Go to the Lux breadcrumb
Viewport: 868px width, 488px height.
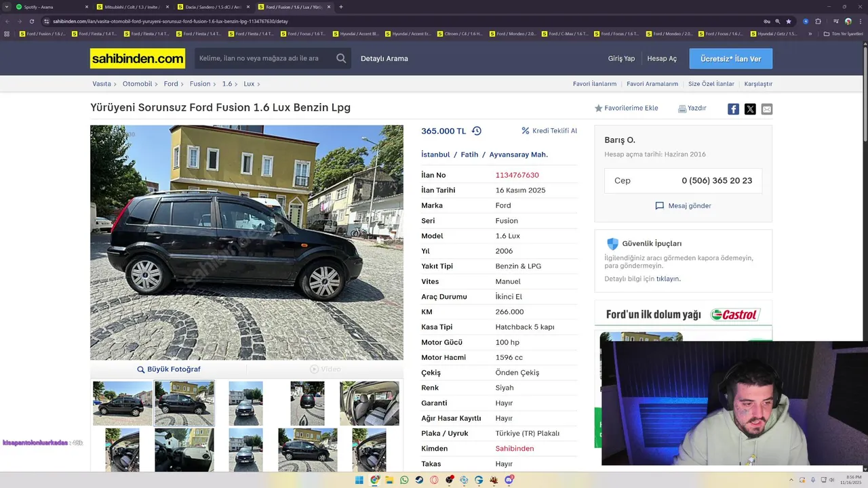[x=249, y=84]
